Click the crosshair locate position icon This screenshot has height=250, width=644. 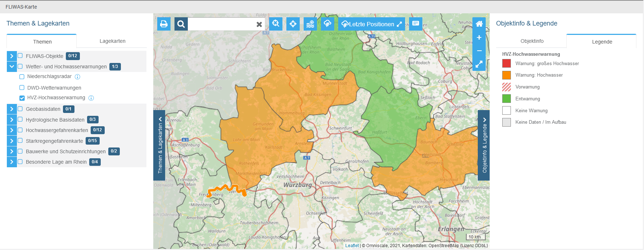point(293,24)
